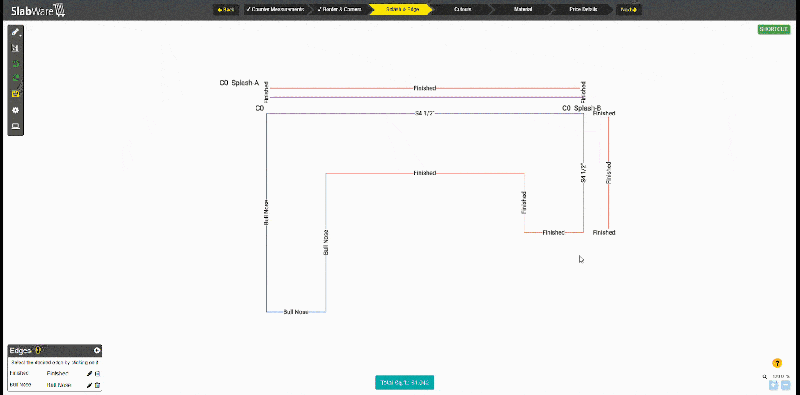Edit the Finished edge with pencil icon

[90, 374]
